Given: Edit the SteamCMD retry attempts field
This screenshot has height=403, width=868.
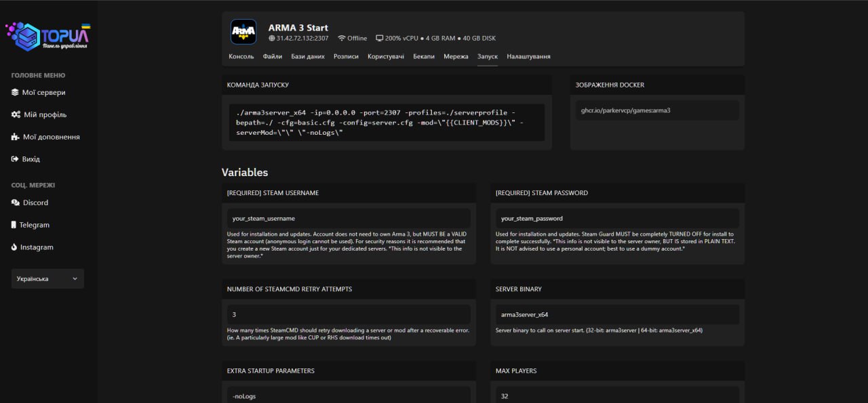Looking at the screenshot, I should [349, 315].
